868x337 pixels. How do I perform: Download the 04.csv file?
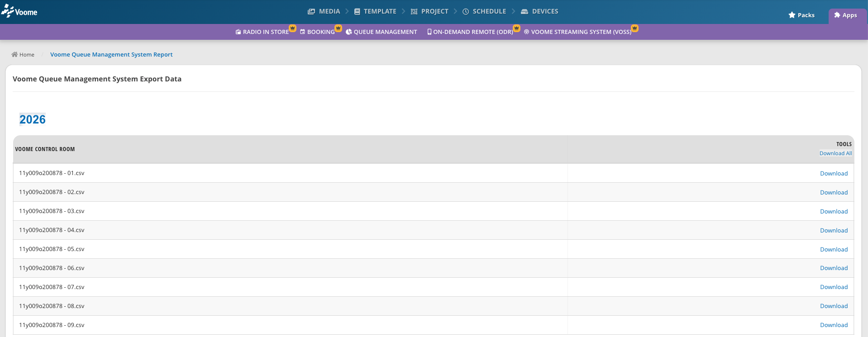834,231
